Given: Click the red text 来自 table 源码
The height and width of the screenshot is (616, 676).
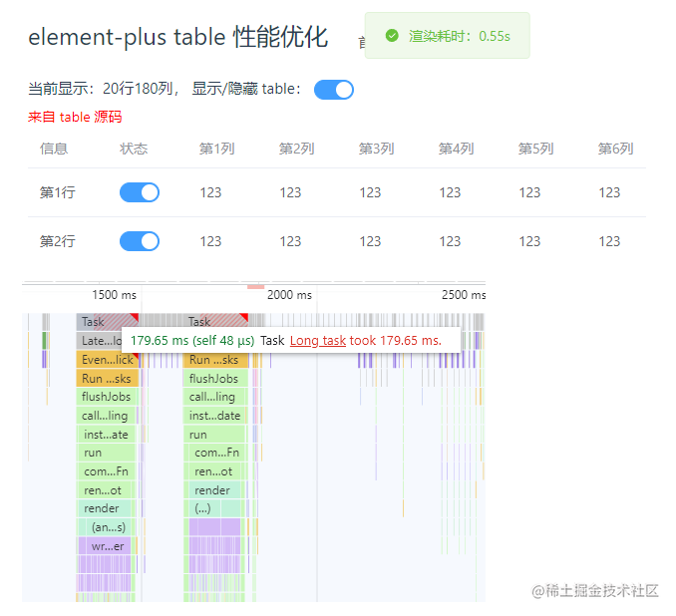Looking at the screenshot, I should click(x=75, y=117).
